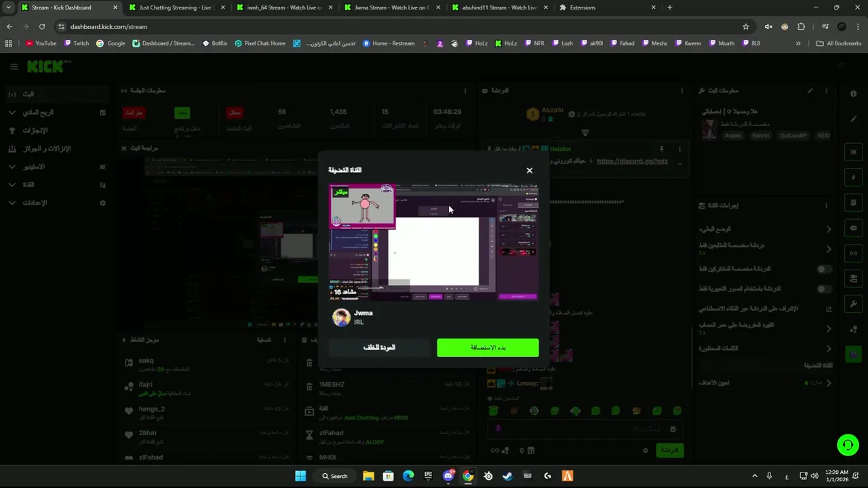Open AI chat moderation external link
The width and height of the screenshot is (868, 488).
(829, 309)
